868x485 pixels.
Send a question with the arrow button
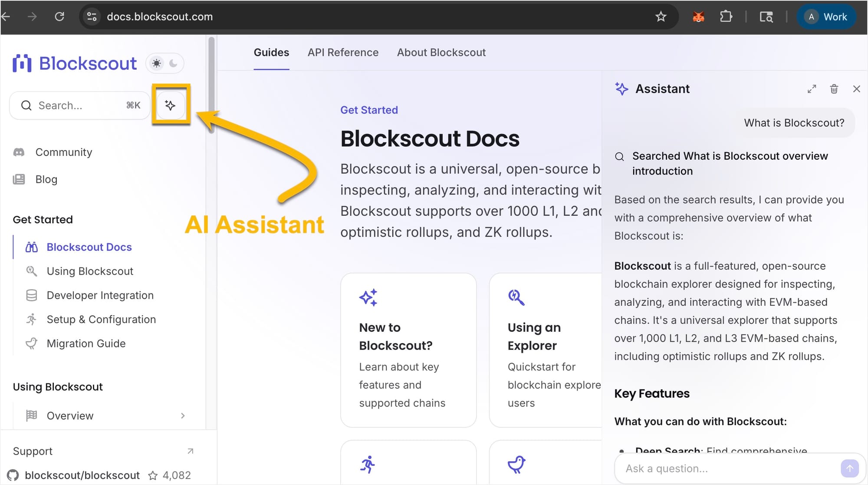pos(849,468)
